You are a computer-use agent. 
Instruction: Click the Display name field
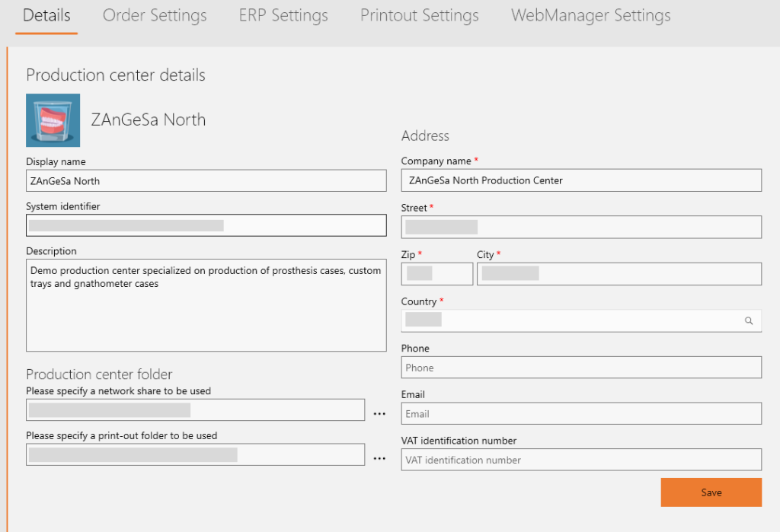(x=206, y=181)
